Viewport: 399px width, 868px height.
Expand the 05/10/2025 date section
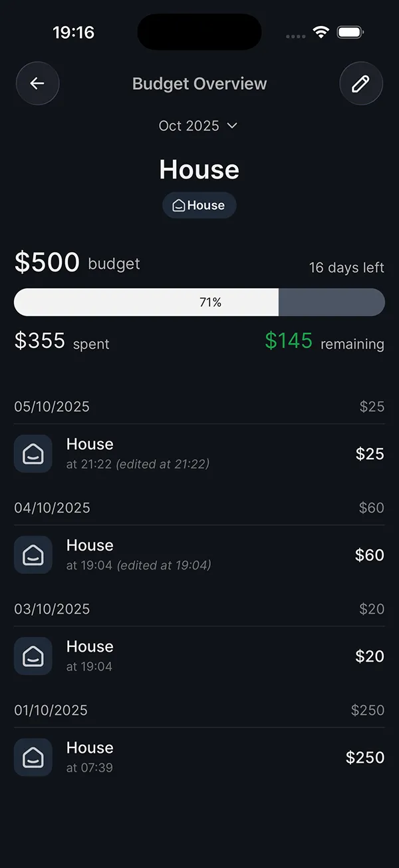pyautogui.click(x=52, y=406)
